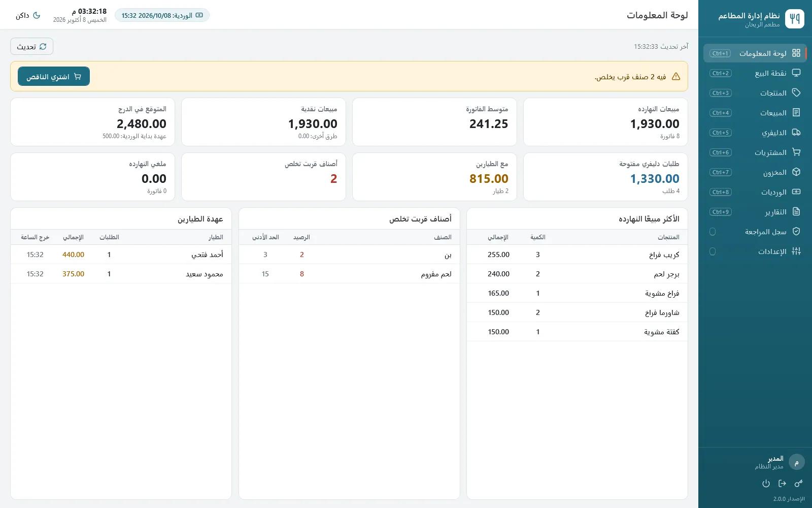Open the الدليفري truck icon
Screen dimensions: 812x508
tap(796, 133)
